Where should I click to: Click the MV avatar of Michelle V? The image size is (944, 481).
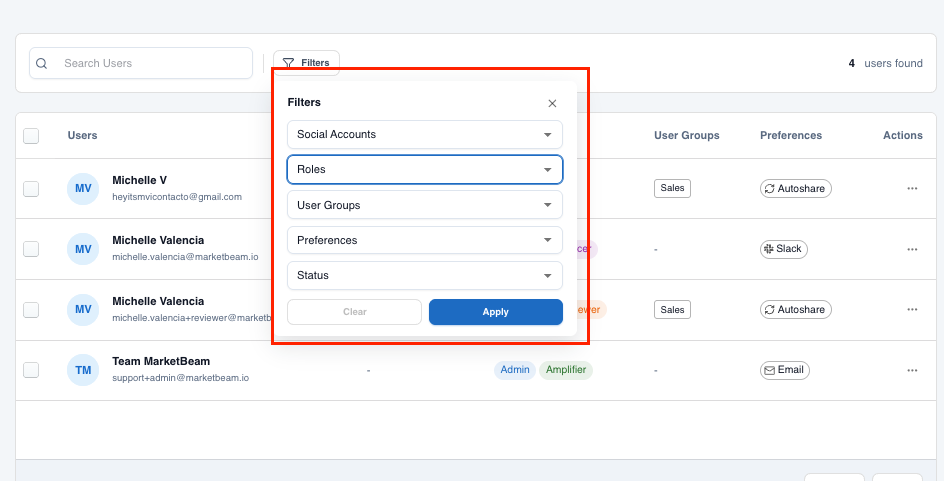[x=83, y=188]
